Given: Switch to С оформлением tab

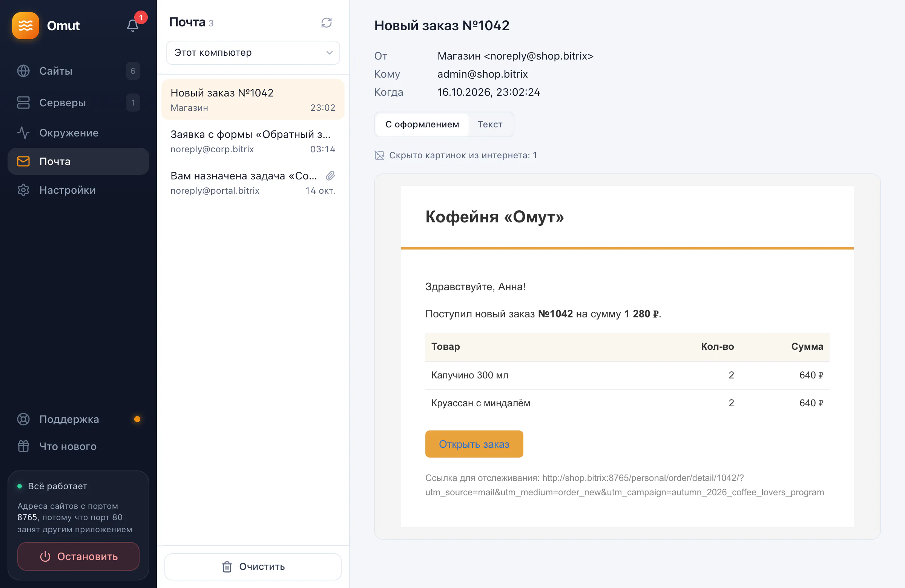Looking at the screenshot, I should coord(422,124).
